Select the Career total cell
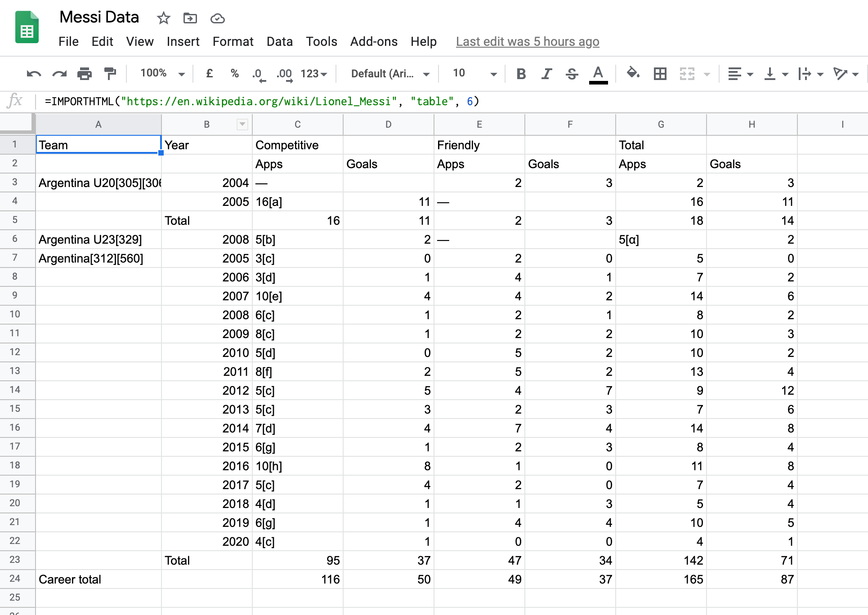This screenshot has width=868, height=615. click(98, 579)
